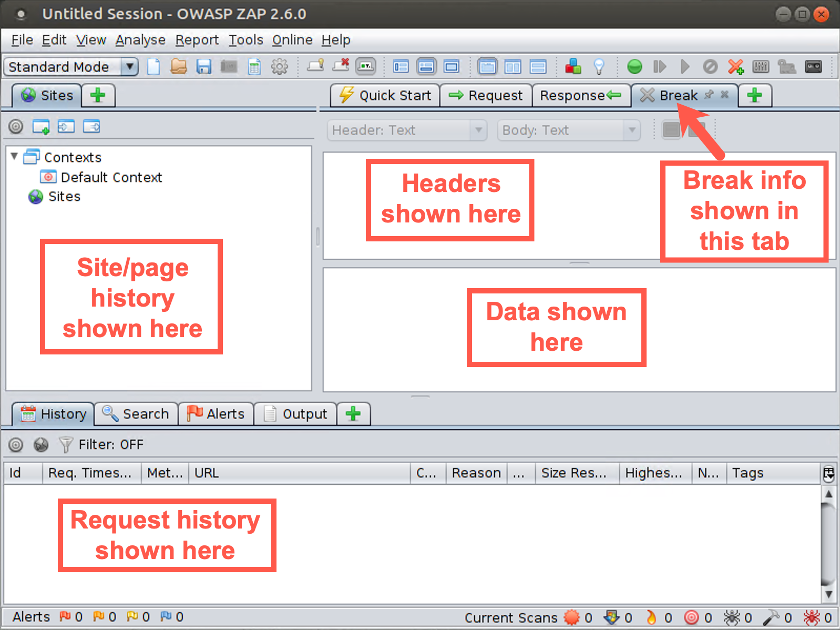Viewport: 840px width, 630px height.
Task: Switch to the Response tab
Action: [x=581, y=95]
